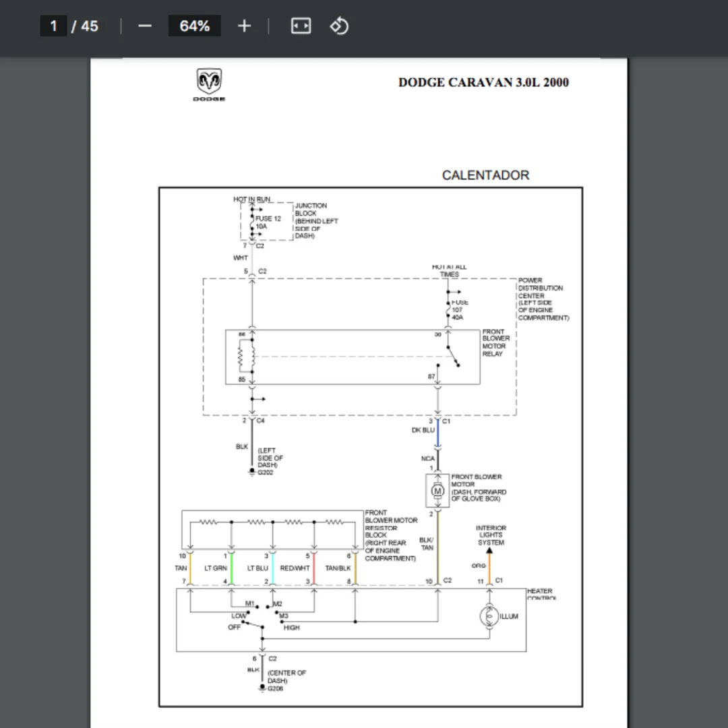Click the 'HOT IN RUN' label
Screen dimensions: 728x728
tap(251, 199)
